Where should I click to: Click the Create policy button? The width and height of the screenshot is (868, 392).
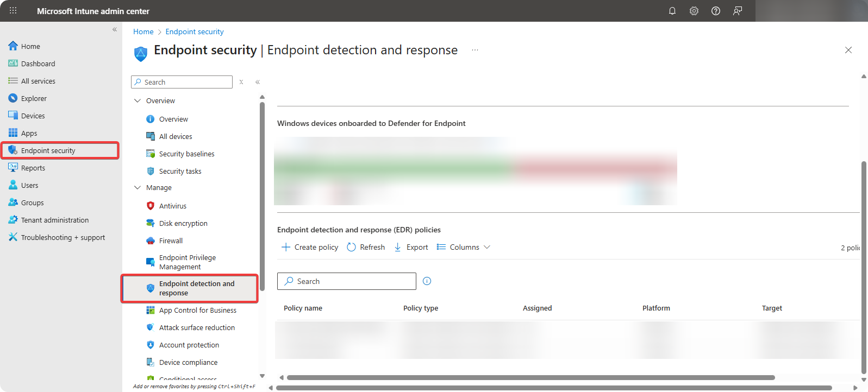pyautogui.click(x=310, y=247)
